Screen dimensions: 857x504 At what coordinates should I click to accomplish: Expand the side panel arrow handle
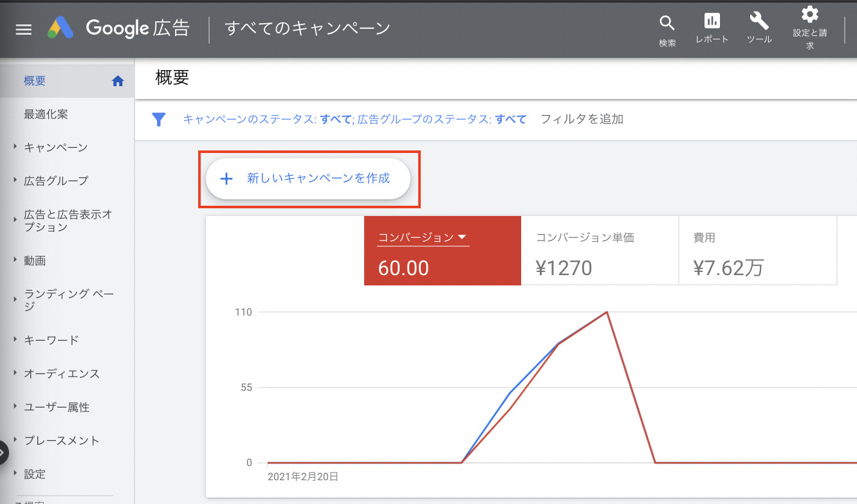[x=3, y=452]
